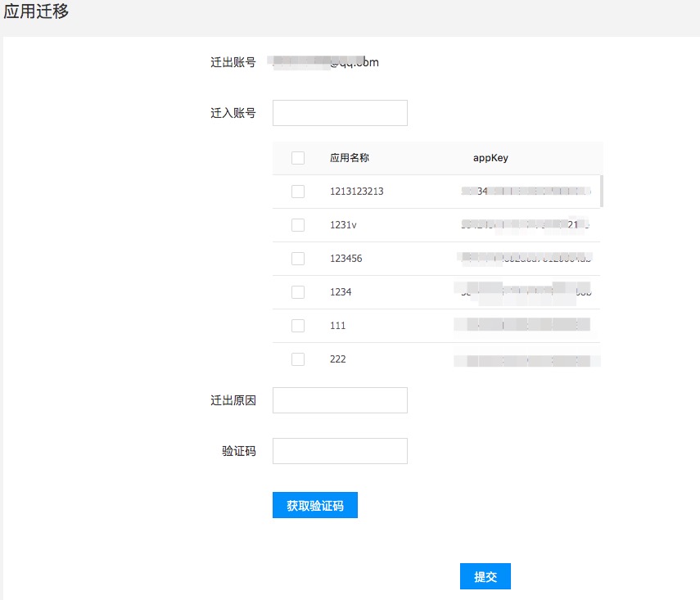The width and height of the screenshot is (700, 600).
Task: Click into the 迁出原因 text box
Action: pos(340,400)
